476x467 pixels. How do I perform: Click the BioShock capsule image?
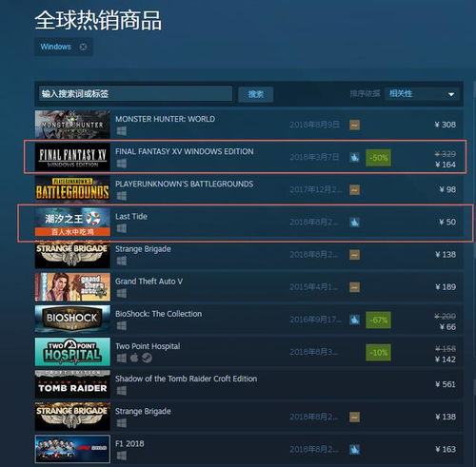pyautogui.click(x=72, y=320)
